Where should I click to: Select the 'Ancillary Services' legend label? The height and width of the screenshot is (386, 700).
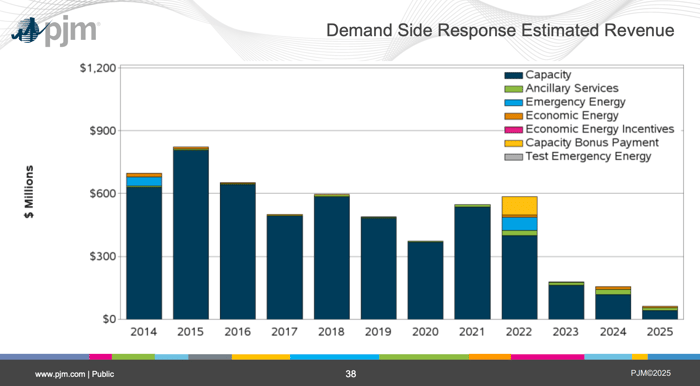[x=572, y=88]
